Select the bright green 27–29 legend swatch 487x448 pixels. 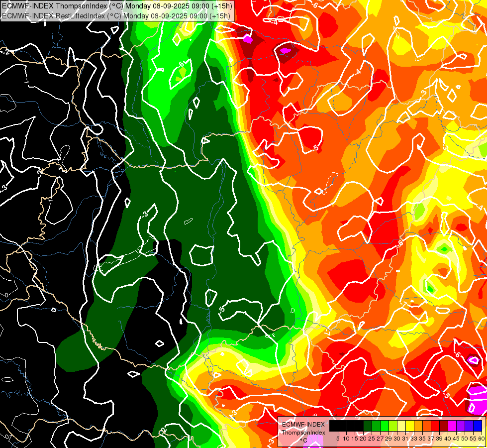click(385, 426)
